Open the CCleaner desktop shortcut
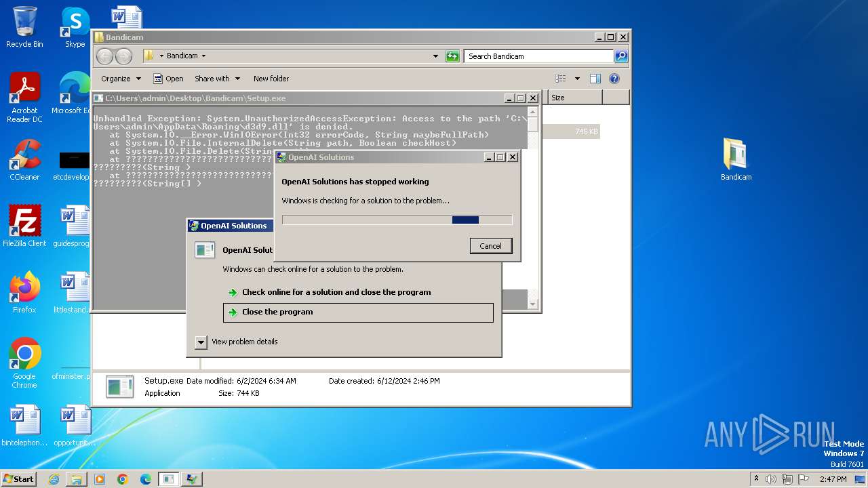This screenshot has height=488, width=868. point(24,160)
